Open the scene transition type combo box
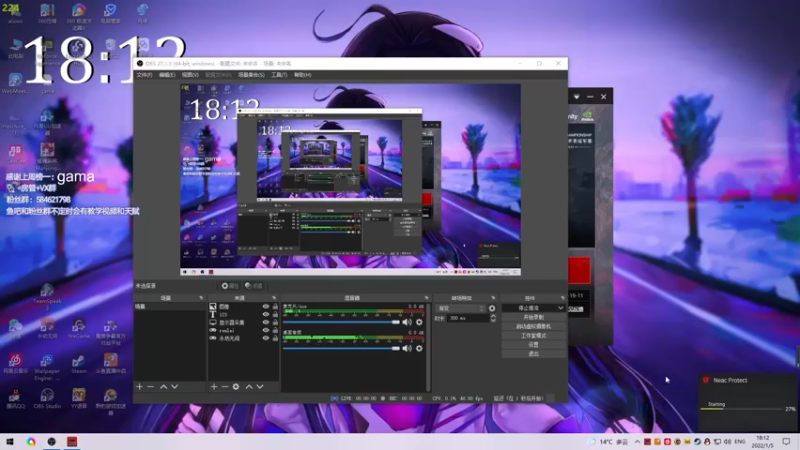This screenshot has height=450, width=800. [x=460, y=308]
